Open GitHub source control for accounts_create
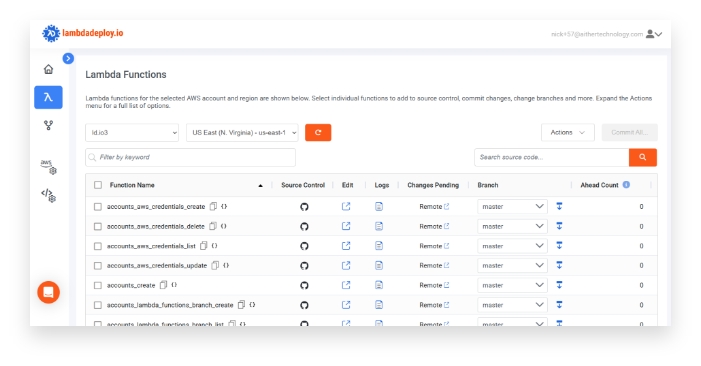The image size is (701, 366). point(304,286)
